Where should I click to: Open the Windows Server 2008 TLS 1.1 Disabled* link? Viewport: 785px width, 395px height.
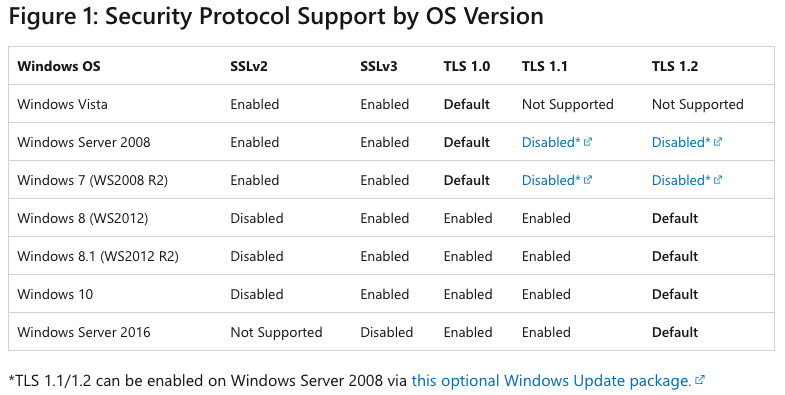[x=551, y=142]
